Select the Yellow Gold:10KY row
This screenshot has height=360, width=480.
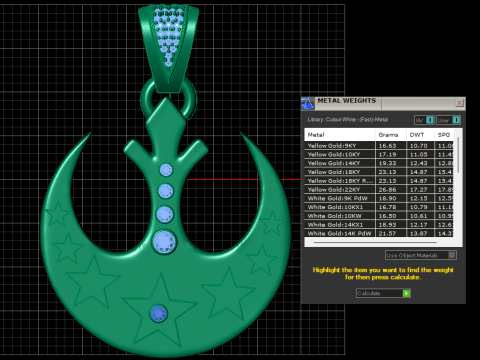(x=379, y=154)
